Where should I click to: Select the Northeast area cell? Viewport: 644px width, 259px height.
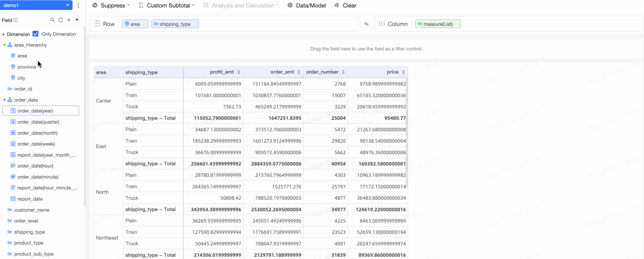click(x=108, y=238)
